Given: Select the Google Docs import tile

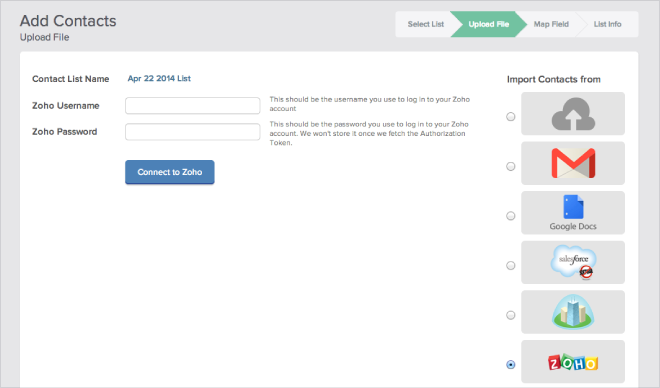Looking at the screenshot, I should click(573, 213).
